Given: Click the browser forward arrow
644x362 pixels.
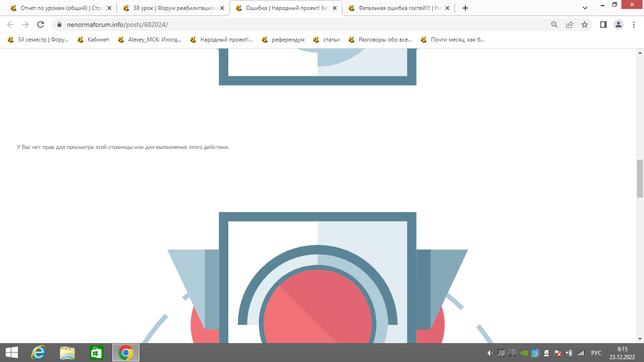Looking at the screenshot, I should pos(25,25).
